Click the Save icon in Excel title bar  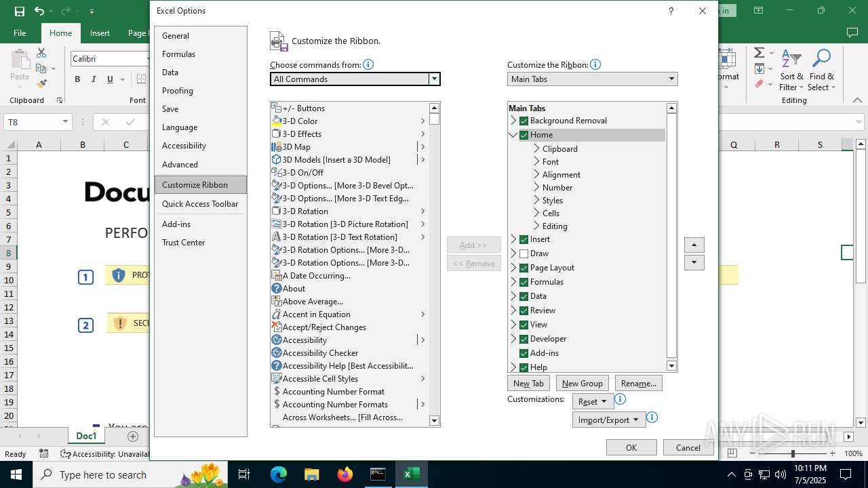coord(19,11)
